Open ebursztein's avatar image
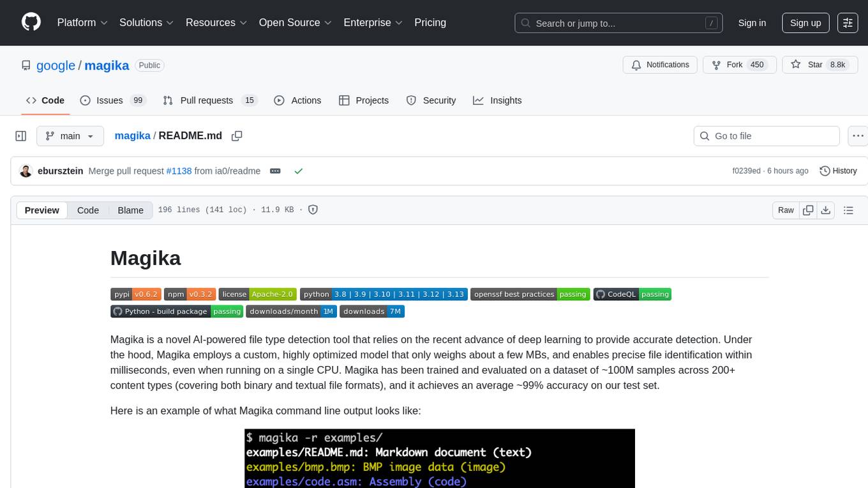Screen dimensions: 868x488 [x=26, y=171]
